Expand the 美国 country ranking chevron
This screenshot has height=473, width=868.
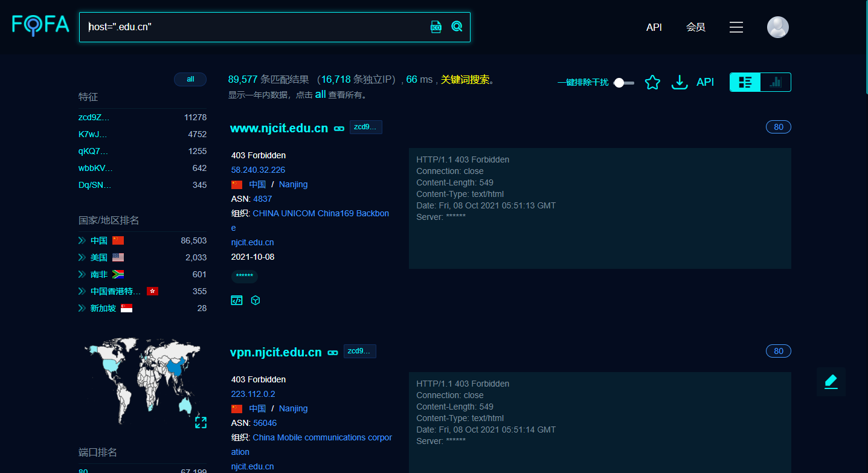82,257
